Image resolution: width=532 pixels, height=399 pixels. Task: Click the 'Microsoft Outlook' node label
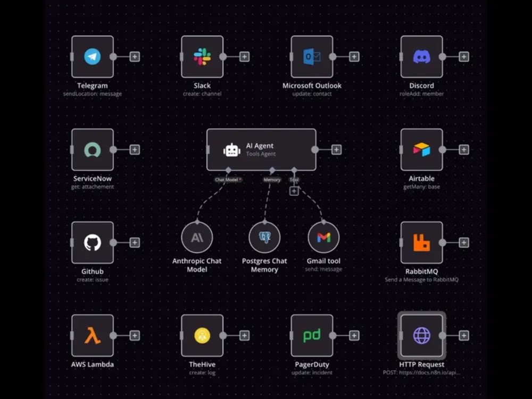pos(312,86)
